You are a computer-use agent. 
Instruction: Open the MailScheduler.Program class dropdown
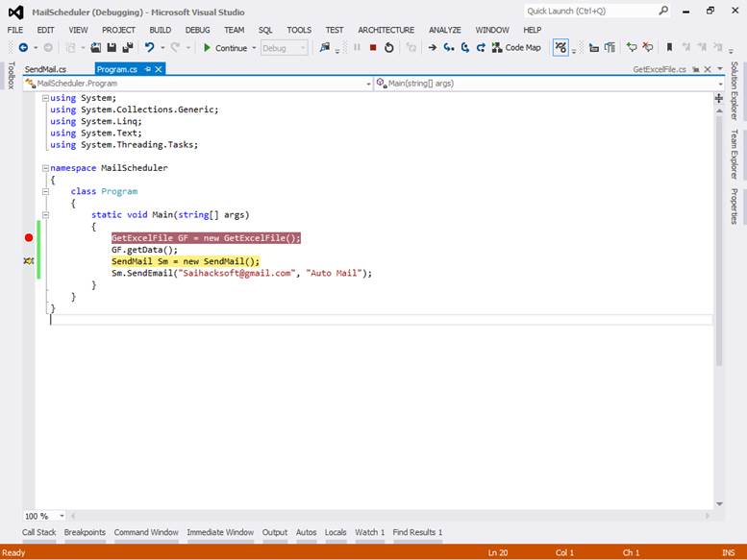coord(368,84)
